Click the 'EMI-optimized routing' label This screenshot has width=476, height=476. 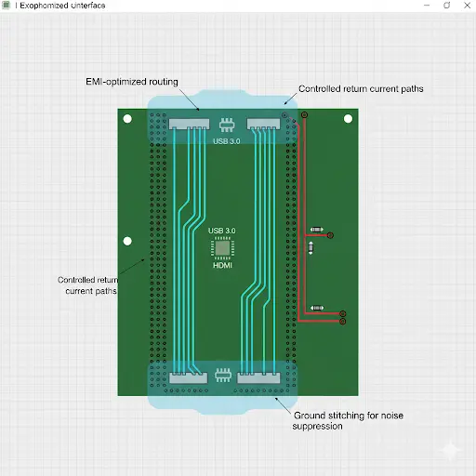(132, 82)
